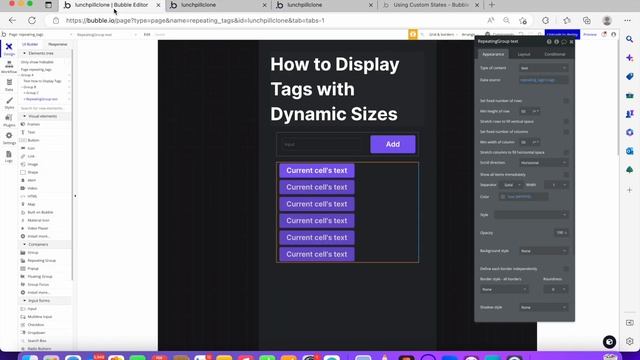640x360 pixels.
Task: Select the Video element in the palette
Action: click(x=32, y=188)
